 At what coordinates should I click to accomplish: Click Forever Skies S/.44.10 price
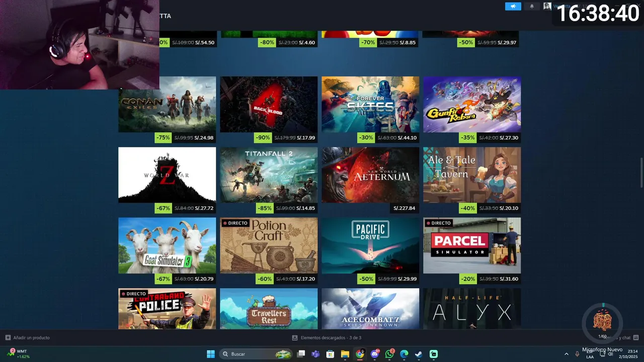tap(408, 138)
